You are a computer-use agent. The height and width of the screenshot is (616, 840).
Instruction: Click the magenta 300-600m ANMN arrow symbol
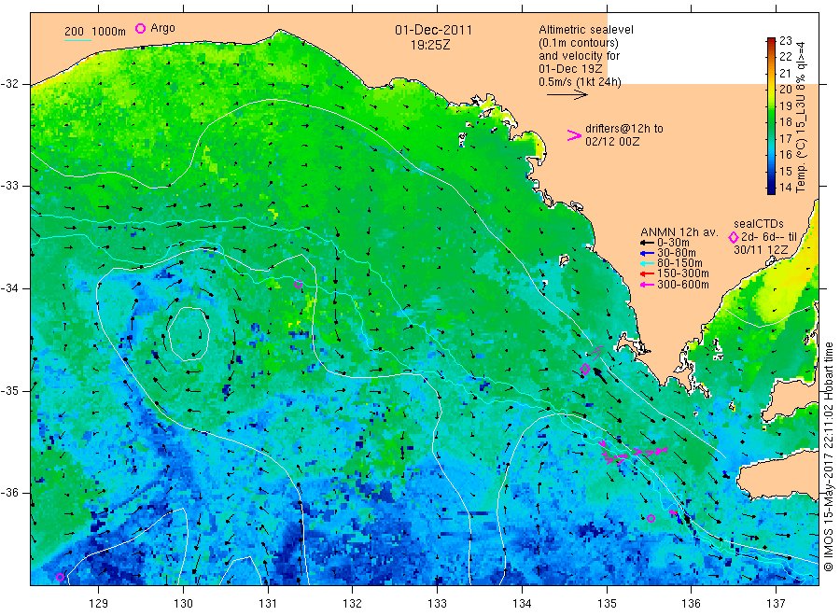[x=647, y=285]
